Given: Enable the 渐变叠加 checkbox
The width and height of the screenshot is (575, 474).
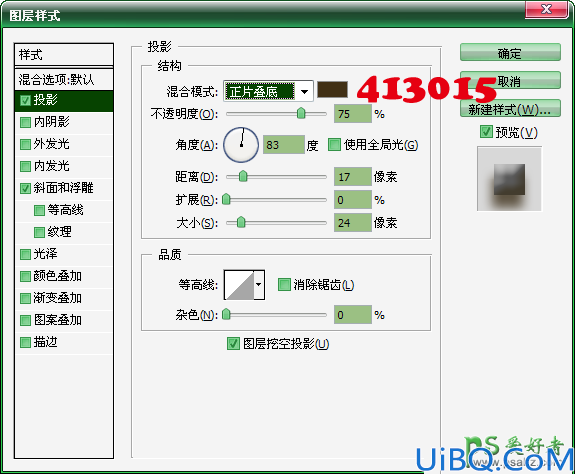Looking at the screenshot, I should click(25, 298).
